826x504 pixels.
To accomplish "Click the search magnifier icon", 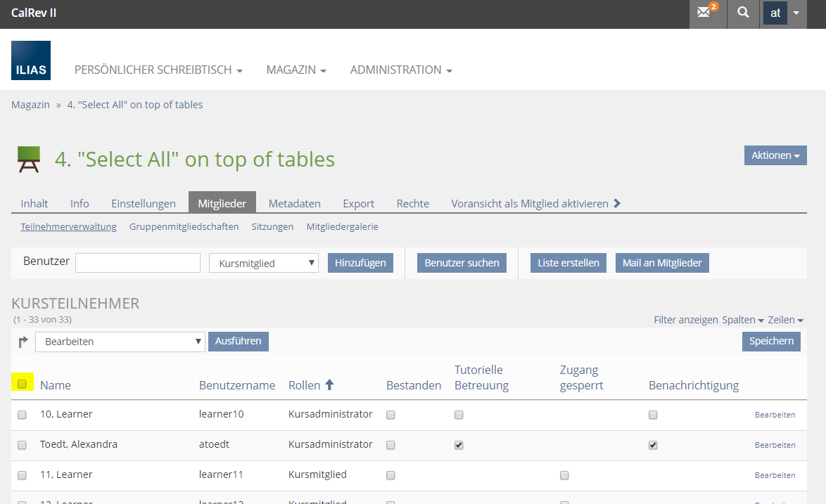I will 743,13.
